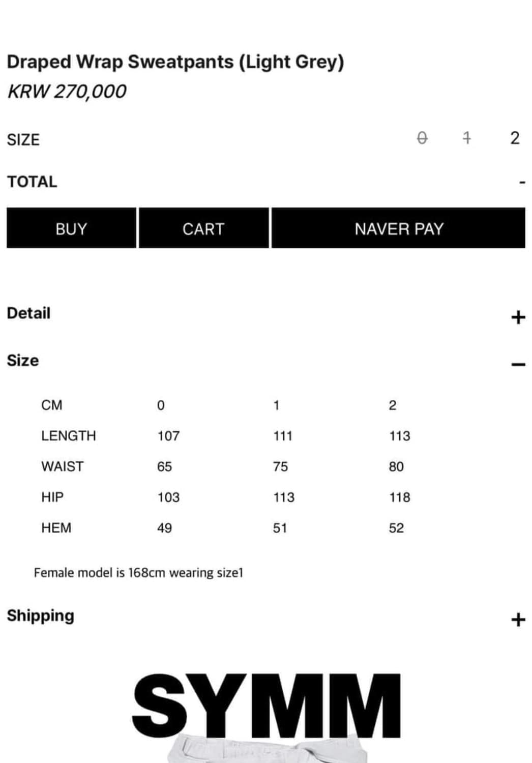Open the Shipping section heading
The image size is (532, 763).
click(x=41, y=615)
